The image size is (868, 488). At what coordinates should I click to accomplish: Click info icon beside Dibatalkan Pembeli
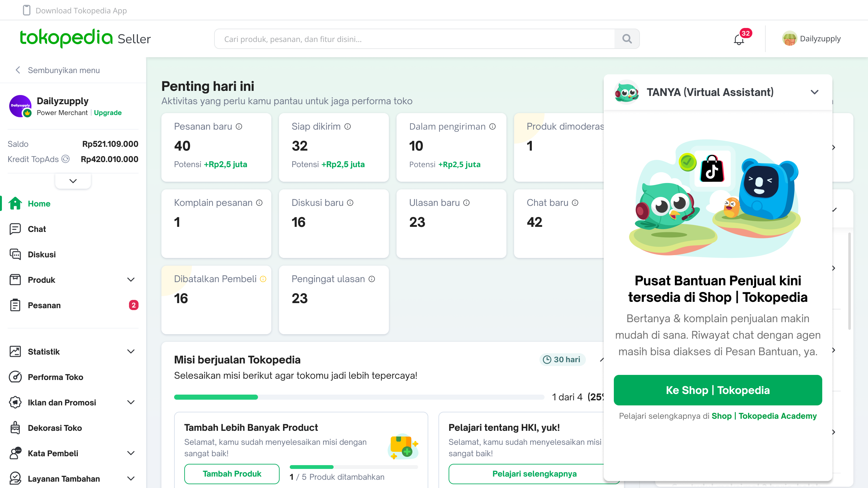(263, 279)
